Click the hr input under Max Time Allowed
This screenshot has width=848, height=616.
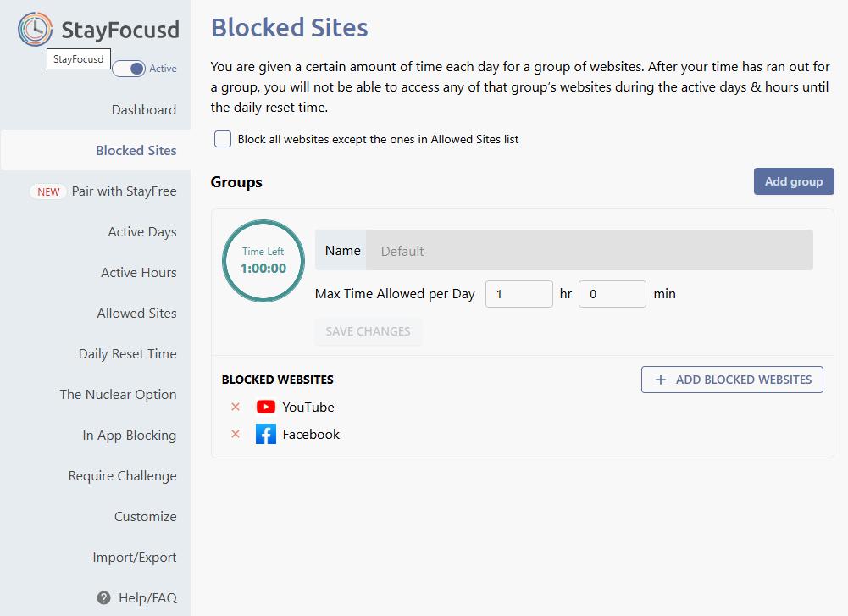(x=518, y=293)
